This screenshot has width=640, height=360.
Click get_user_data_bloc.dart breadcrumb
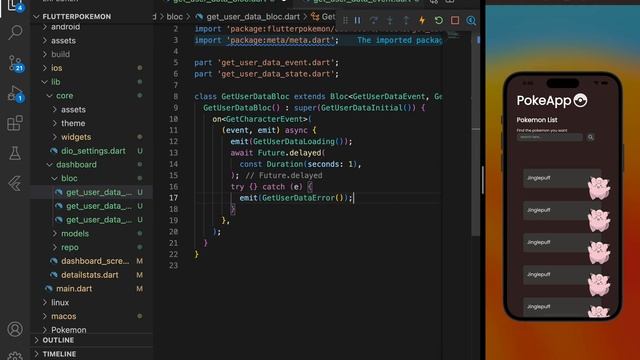pos(253,17)
